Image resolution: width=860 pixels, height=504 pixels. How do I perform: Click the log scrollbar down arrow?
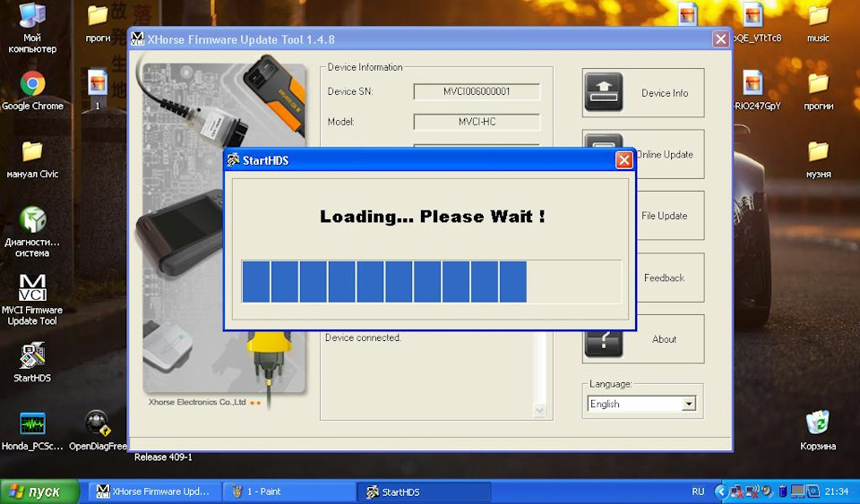tap(539, 410)
